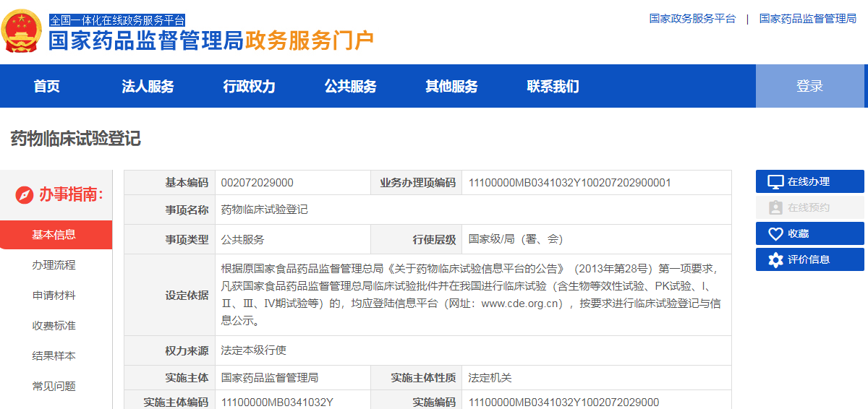Visit the 国家药品监督管理局 top link

click(x=807, y=19)
